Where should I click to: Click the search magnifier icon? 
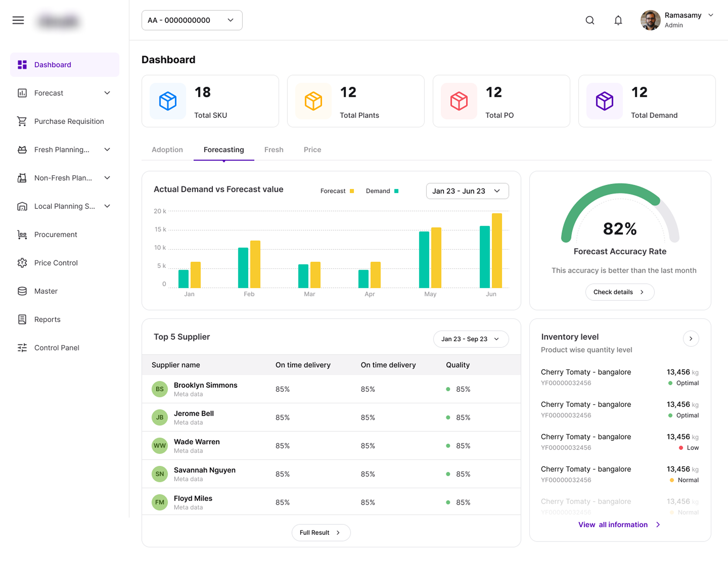[x=590, y=20]
